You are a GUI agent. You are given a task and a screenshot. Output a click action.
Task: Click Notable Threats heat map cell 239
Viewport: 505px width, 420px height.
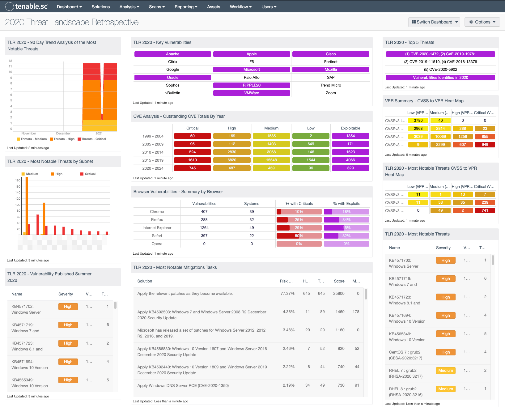(x=485, y=202)
